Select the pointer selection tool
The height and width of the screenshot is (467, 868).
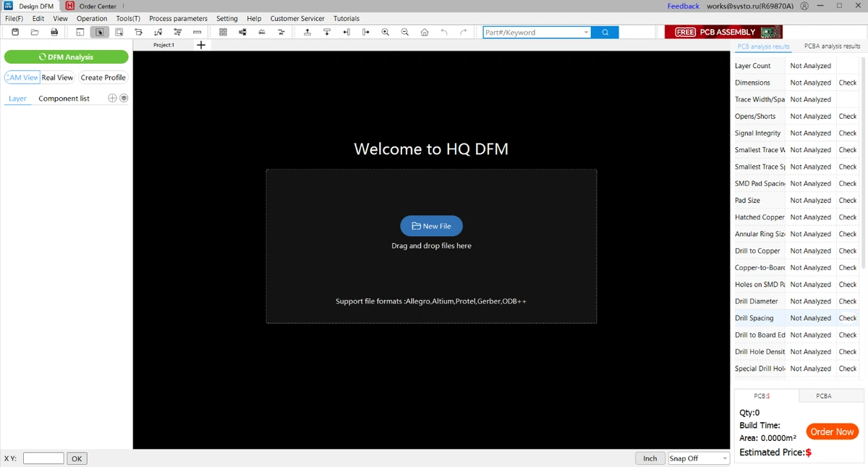100,32
